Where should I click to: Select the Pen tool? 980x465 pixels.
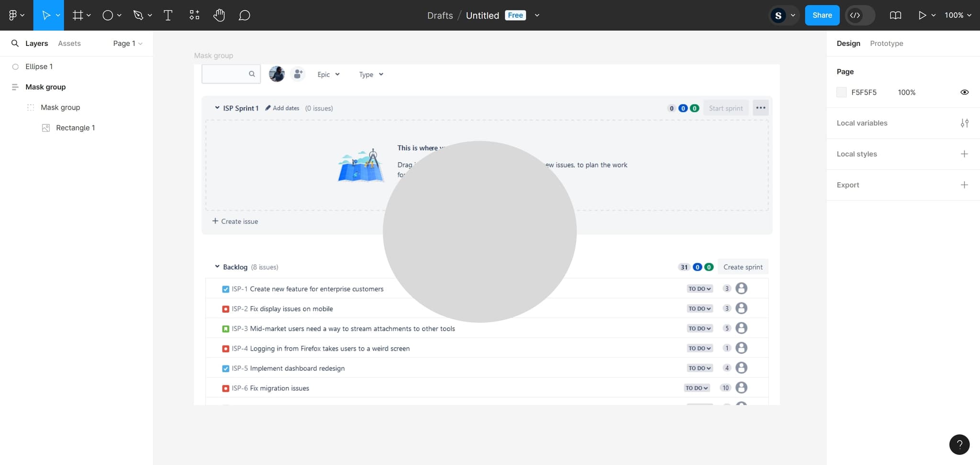click(138, 15)
